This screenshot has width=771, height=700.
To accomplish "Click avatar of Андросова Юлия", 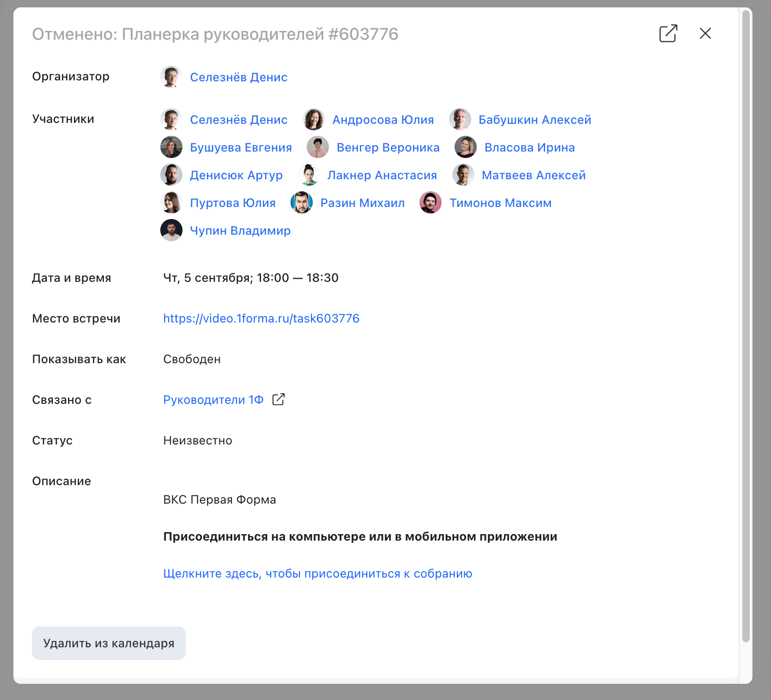I will [314, 119].
